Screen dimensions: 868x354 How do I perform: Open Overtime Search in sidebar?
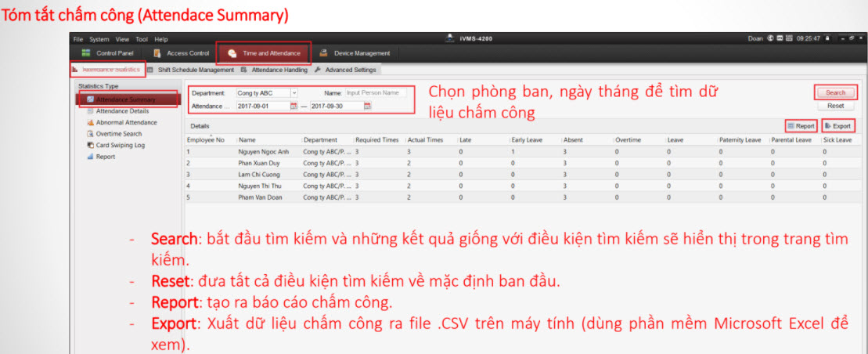tap(119, 134)
